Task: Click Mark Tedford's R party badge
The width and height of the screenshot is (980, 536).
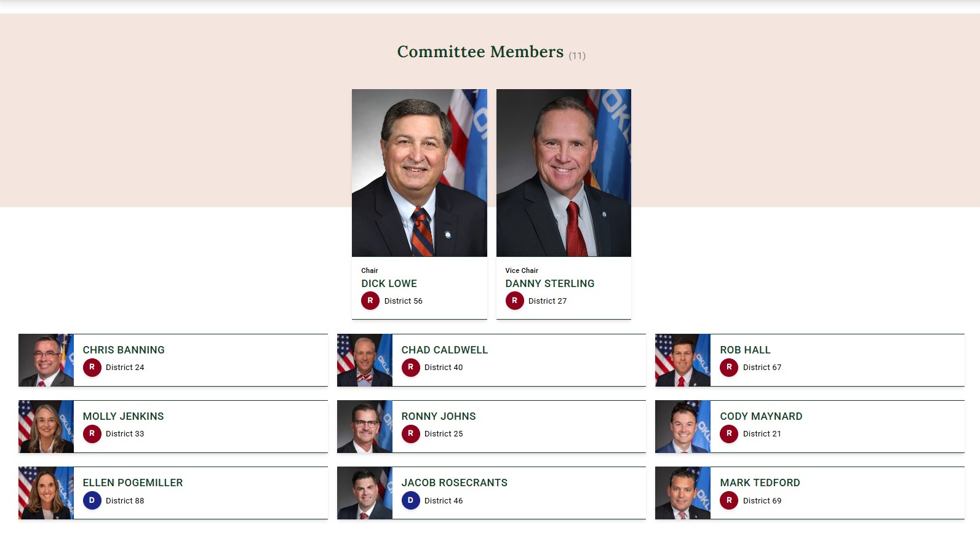Action: pos(729,500)
